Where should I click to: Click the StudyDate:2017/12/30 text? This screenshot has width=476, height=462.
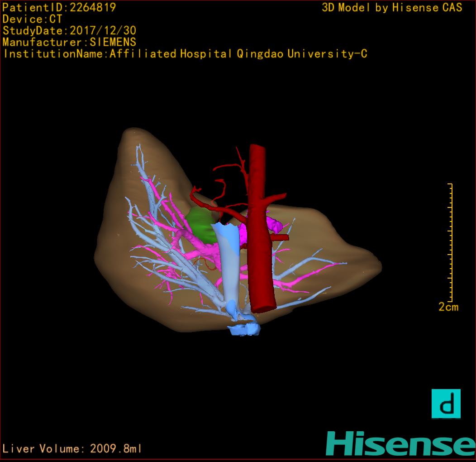[x=69, y=31]
